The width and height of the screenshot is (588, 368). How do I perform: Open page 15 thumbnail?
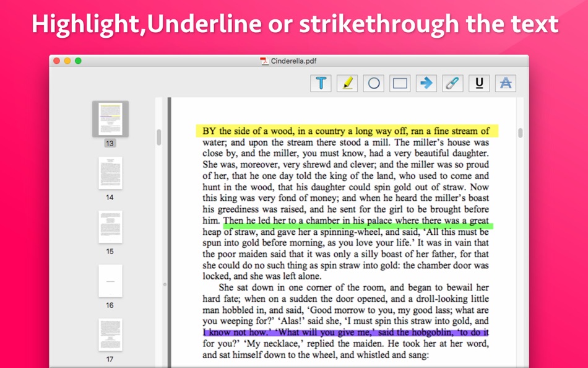(110, 227)
